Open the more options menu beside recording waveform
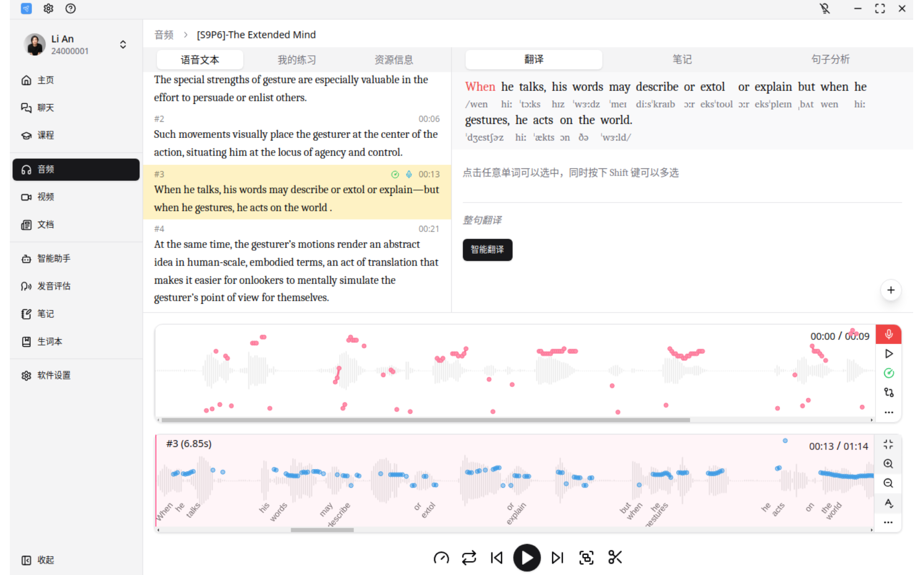This screenshot has height=575, width=924. (x=888, y=412)
